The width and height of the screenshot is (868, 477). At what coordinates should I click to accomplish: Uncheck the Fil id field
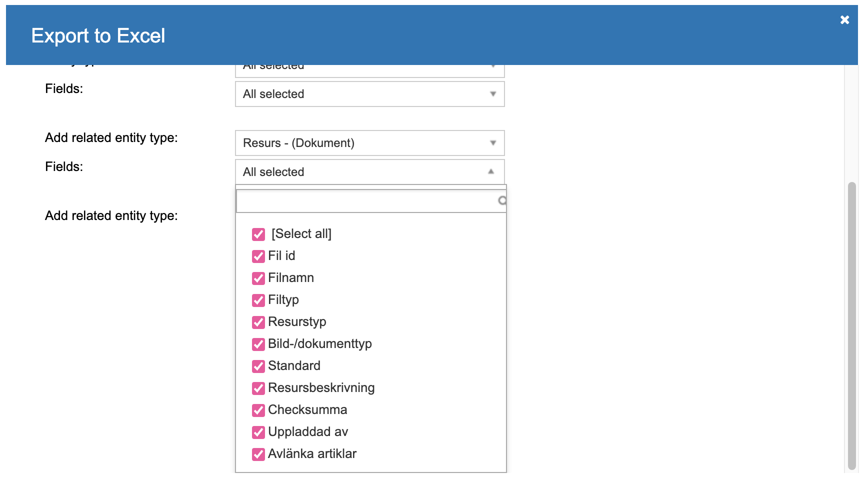coord(258,256)
